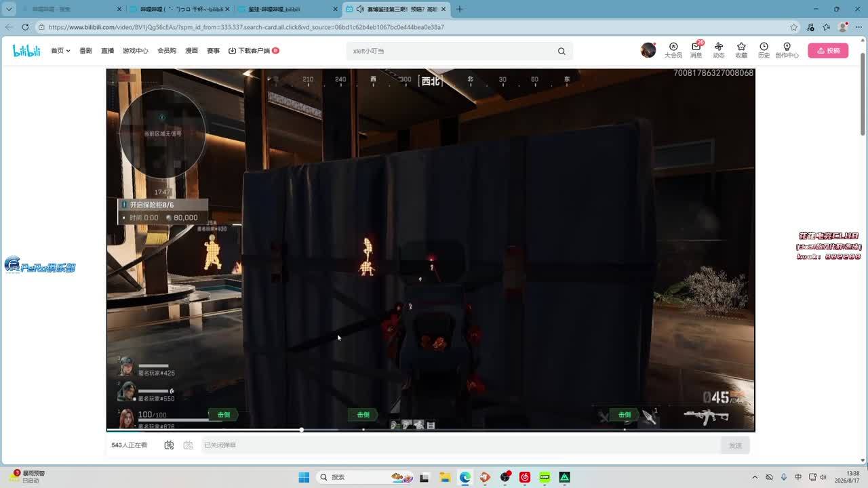
Task: Bookmark this page with the star
Action: [794, 27]
